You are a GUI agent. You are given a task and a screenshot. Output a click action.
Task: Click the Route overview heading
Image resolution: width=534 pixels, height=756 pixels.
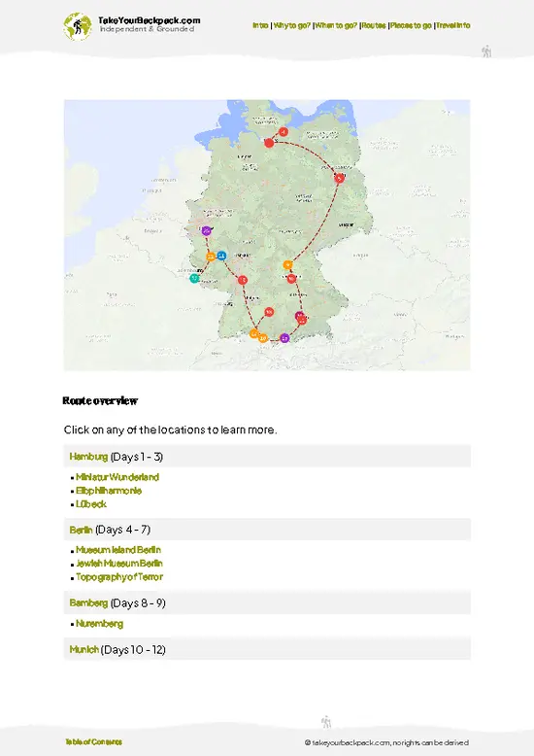(100, 400)
